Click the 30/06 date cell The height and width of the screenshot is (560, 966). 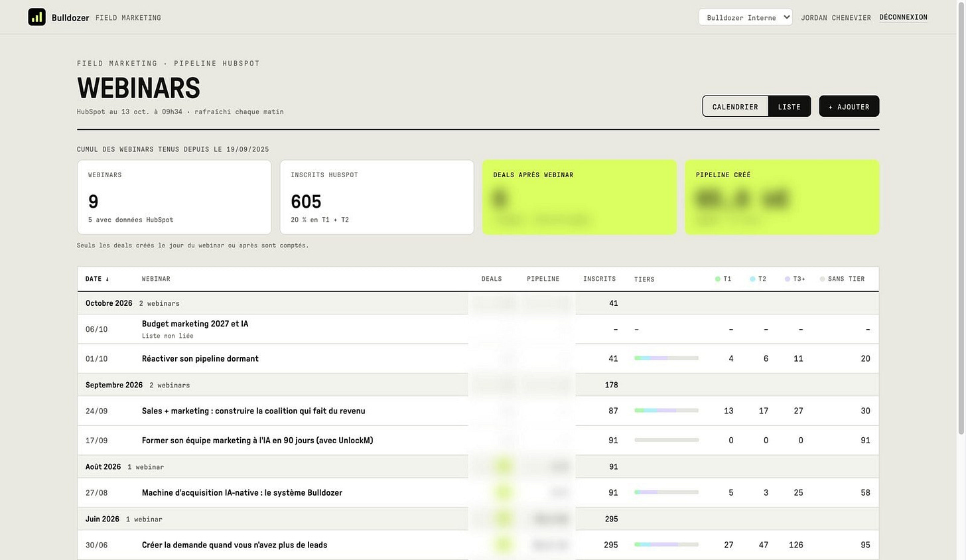(x=96, y=545)
